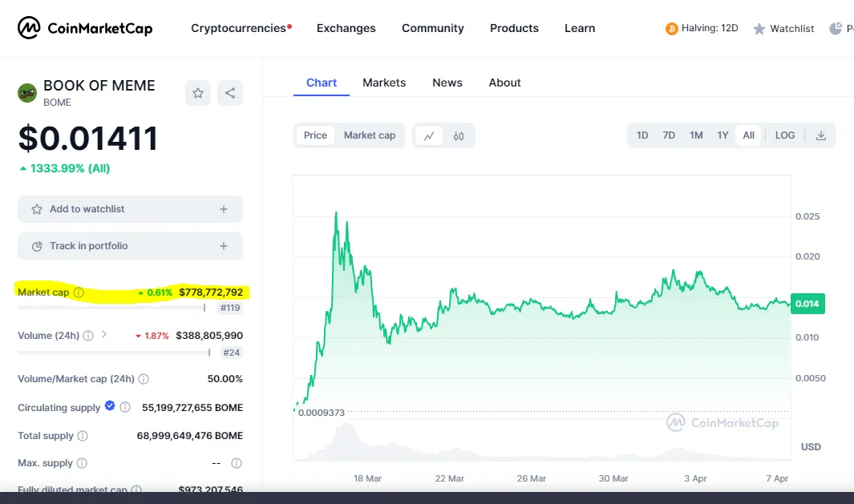Toggle the Price chart view

pyautogui.click(x=315, y=135)
